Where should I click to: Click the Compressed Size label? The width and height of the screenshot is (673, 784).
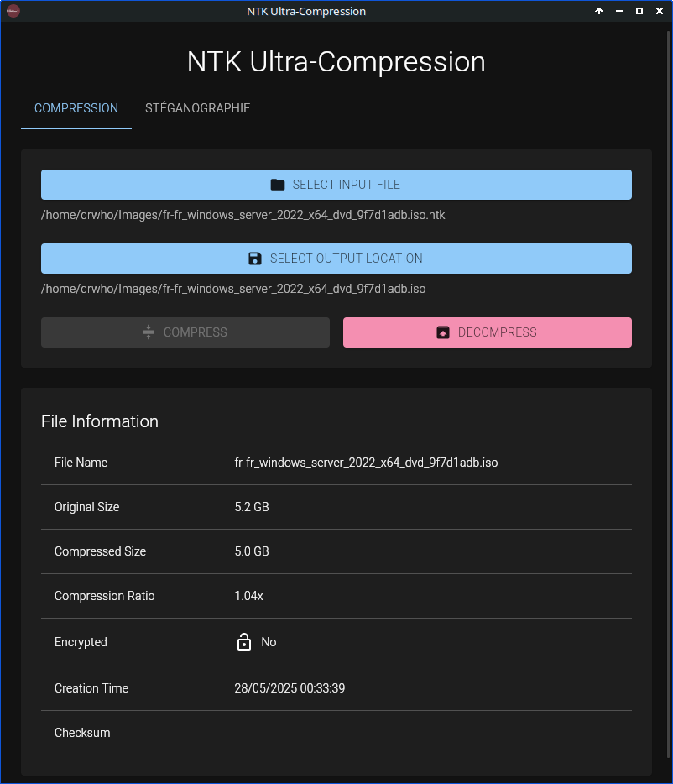click(100, 551)
